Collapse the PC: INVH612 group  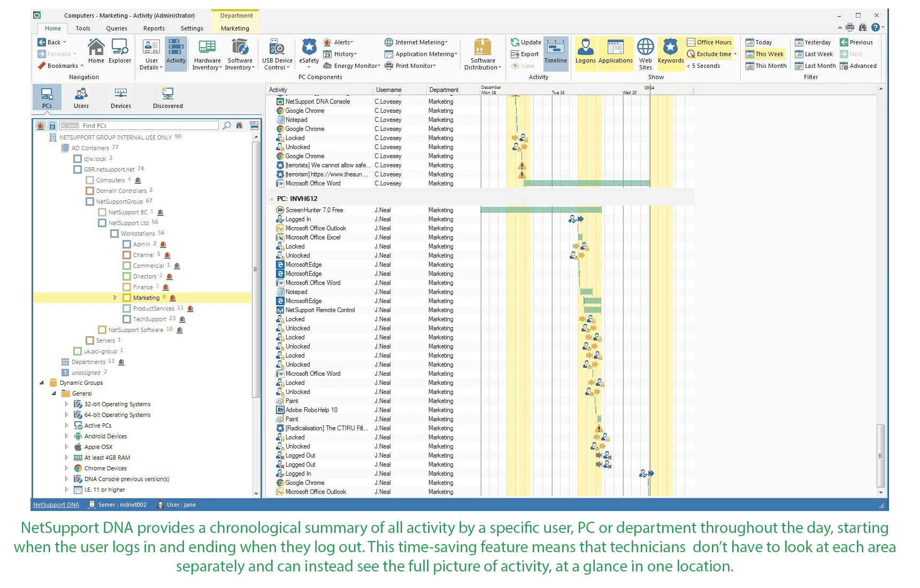tap(271, 199)
